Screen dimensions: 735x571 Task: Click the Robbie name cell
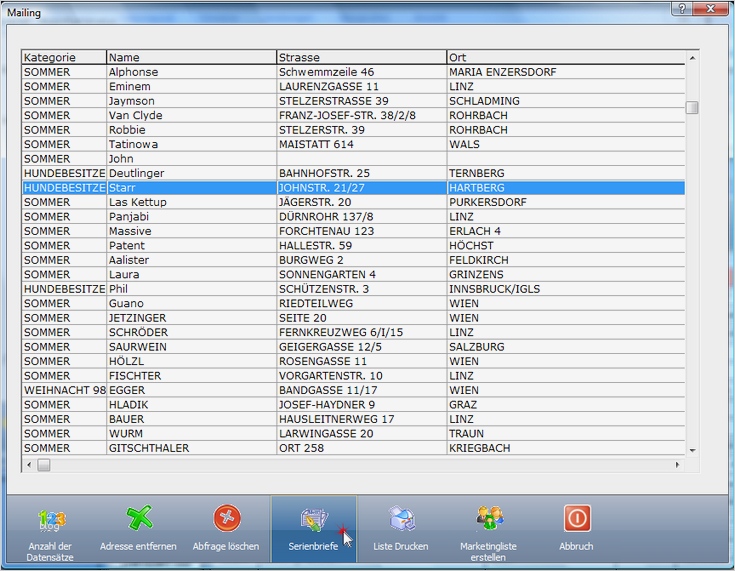192,130
